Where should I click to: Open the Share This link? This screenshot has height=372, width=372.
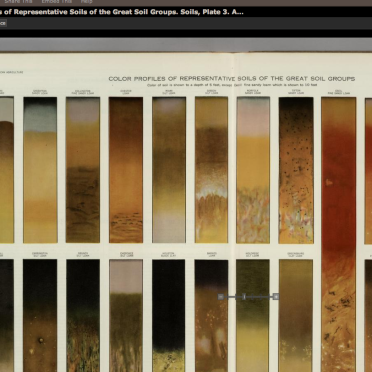[x=18, y=2]
